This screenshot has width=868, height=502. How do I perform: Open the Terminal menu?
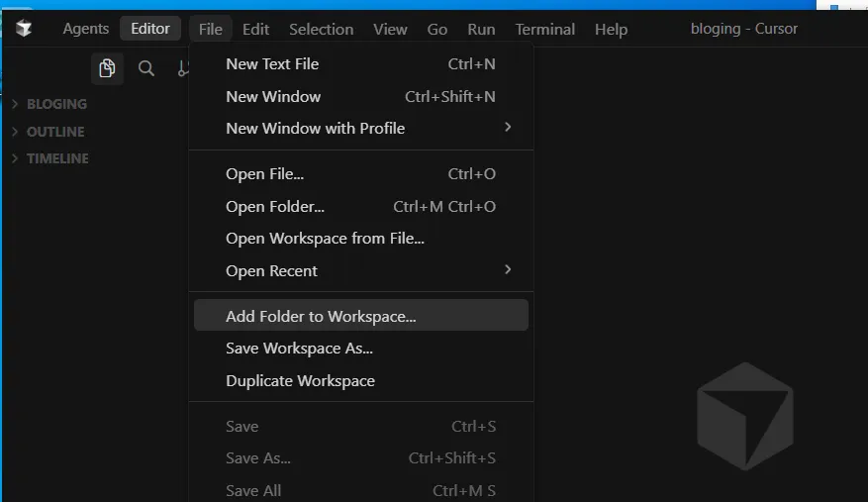(x=544, y=29)
